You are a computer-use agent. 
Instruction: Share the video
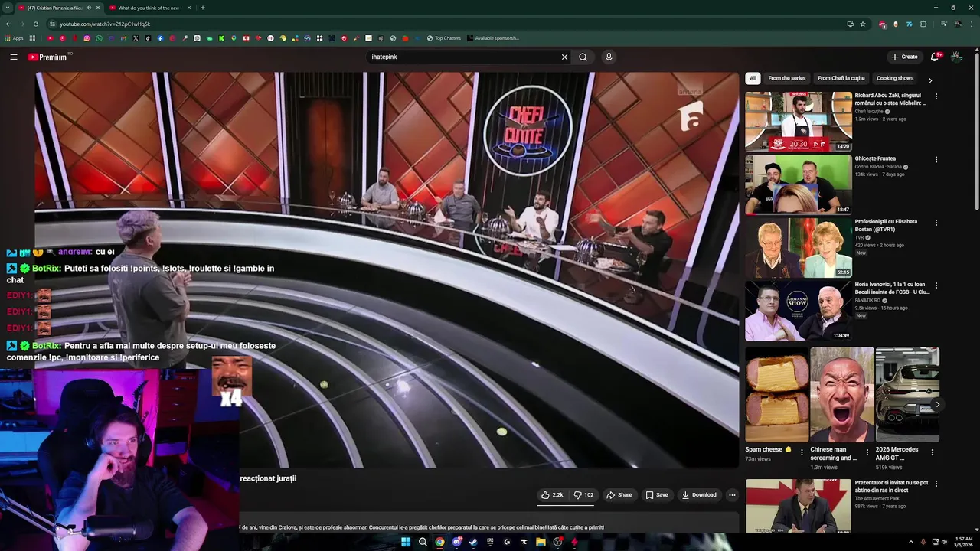point(619,495)
